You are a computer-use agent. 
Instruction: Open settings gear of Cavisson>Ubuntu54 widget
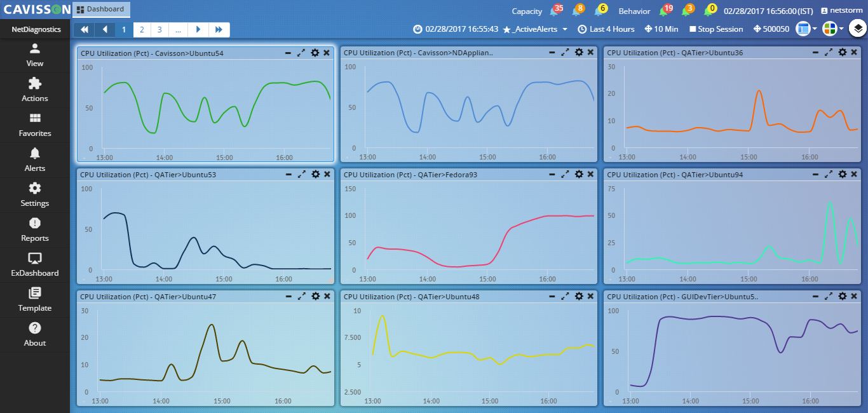tap(315, 53)
